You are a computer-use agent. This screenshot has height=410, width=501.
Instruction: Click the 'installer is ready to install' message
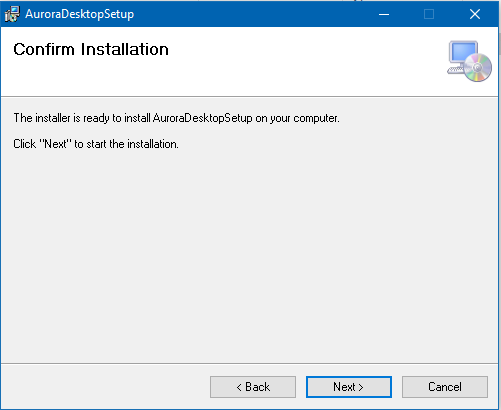pos(176,118)
